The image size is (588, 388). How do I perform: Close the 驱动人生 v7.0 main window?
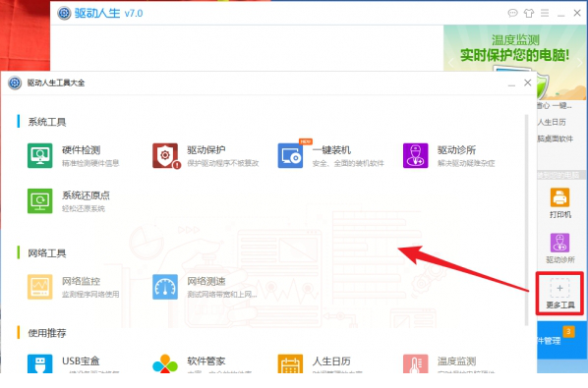click(577, 13)
